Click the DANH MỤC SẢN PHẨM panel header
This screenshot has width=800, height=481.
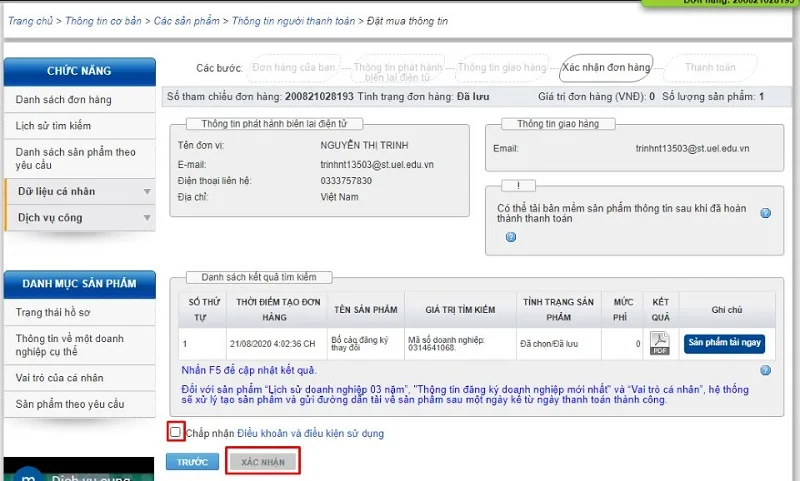tap(80, 284)
